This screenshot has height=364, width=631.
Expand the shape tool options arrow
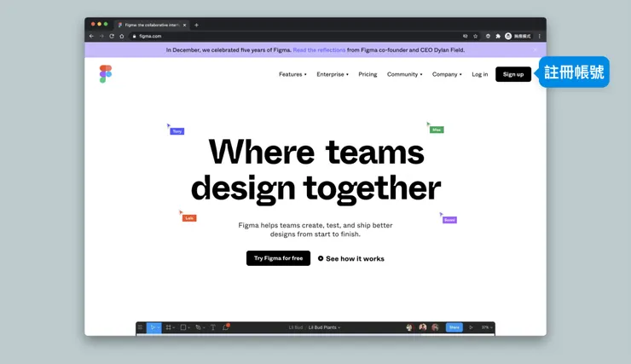[188, 328]
